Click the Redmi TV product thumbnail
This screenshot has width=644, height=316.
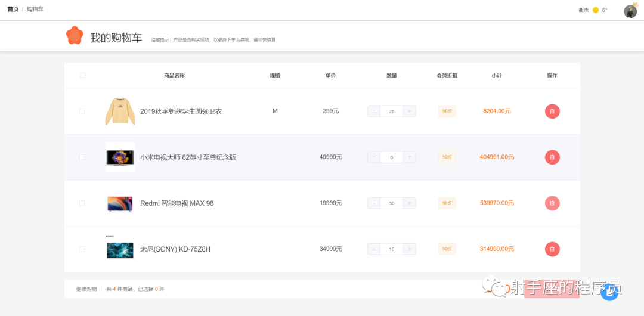click(120, 203)
